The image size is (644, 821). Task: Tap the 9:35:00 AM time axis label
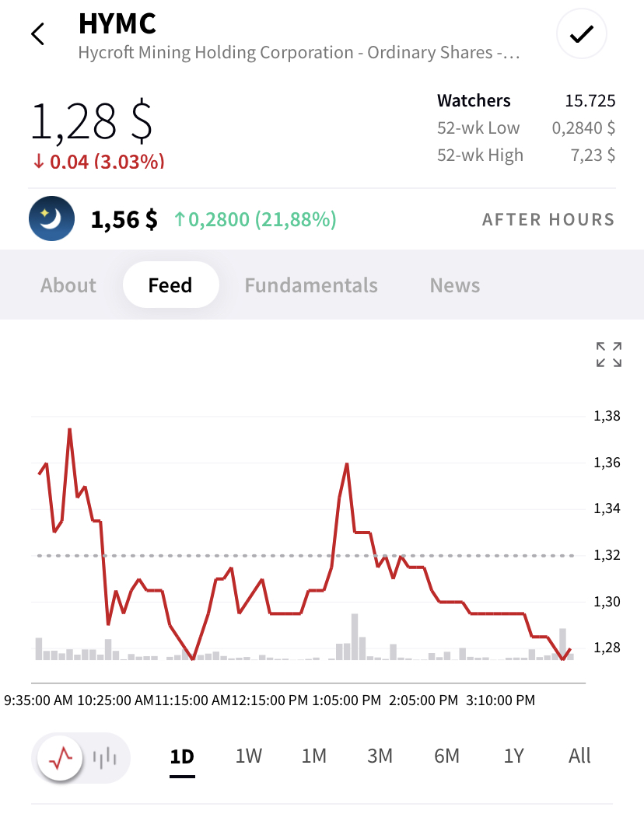(x=38, y=700)
